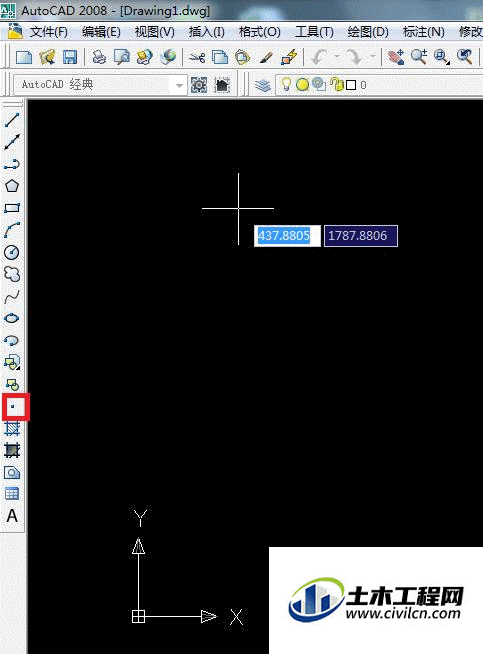Open the 标注(N) menu
483x654 pixels.
423,32
